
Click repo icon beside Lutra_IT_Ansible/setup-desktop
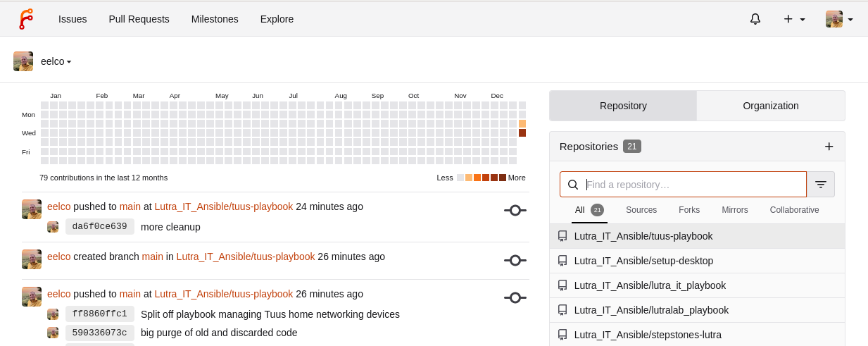pyautogui.click(x=562, y=261)
